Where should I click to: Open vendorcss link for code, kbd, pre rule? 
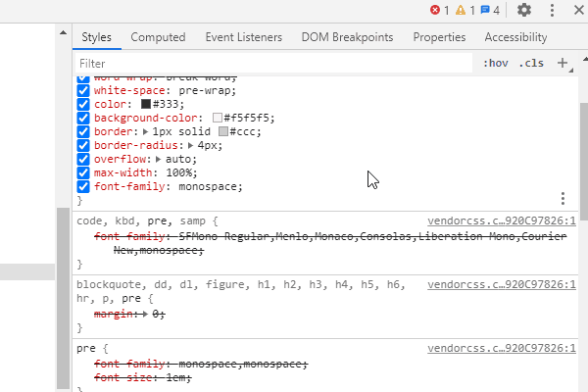502,220
